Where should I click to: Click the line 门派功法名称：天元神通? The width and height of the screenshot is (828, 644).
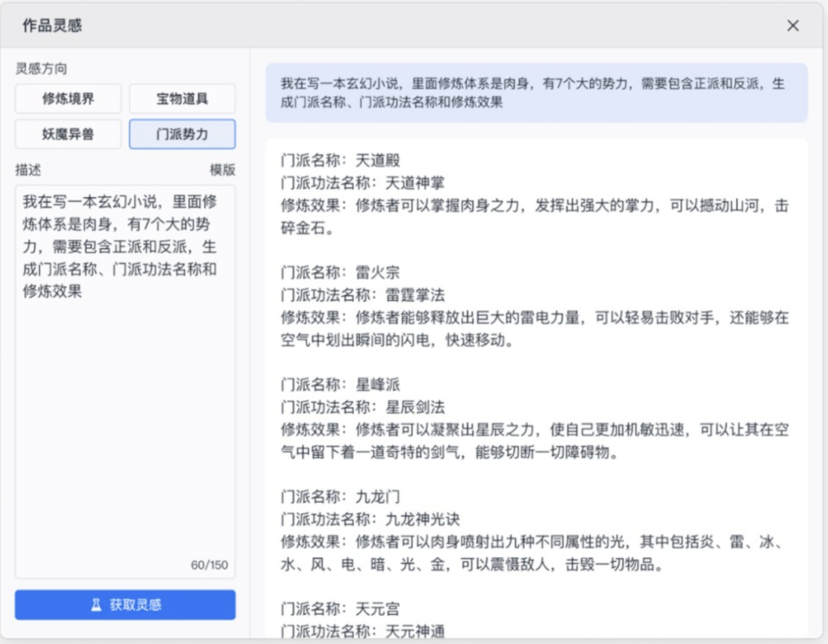[363, 632]
